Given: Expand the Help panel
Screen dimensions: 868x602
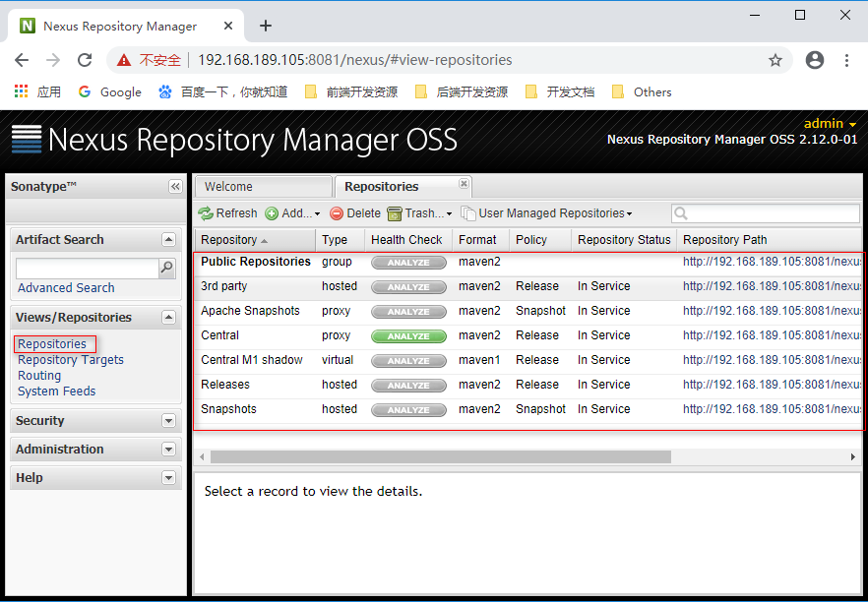Looking at the screenshot, I should pyautogui.click(x=168, y=477).
